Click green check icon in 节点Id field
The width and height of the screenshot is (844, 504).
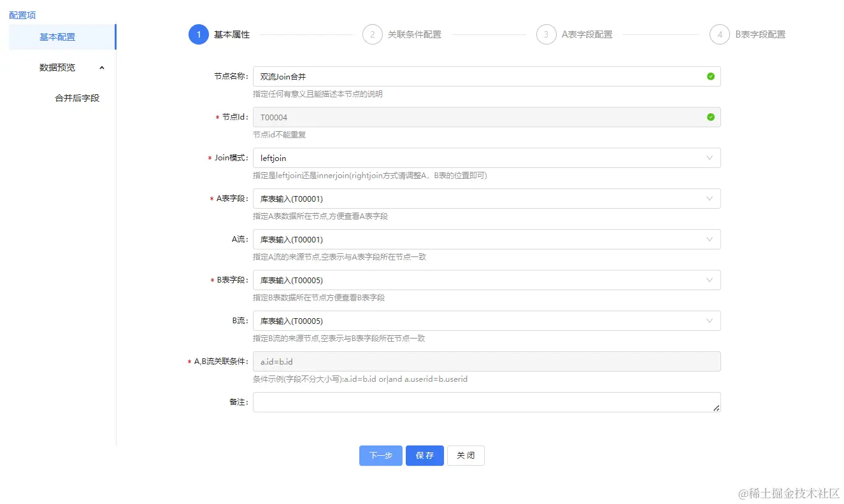710,117
